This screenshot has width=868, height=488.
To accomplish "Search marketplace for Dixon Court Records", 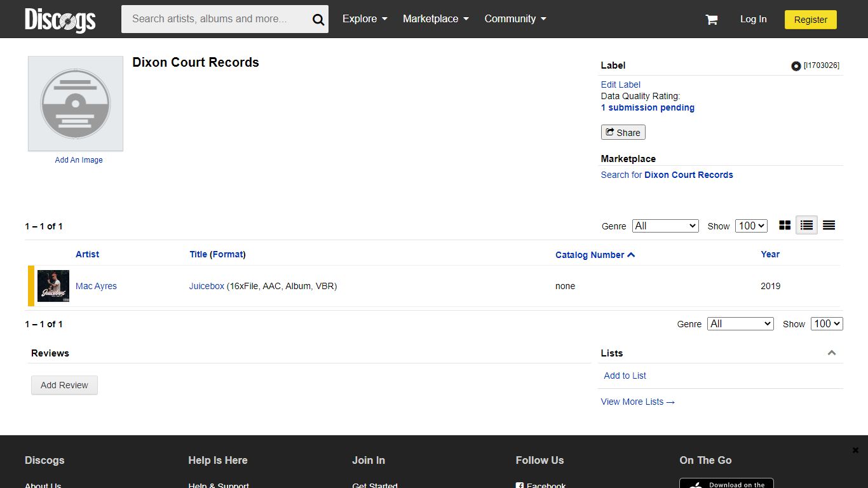I will pyautogui.click(x=667, y=175).
